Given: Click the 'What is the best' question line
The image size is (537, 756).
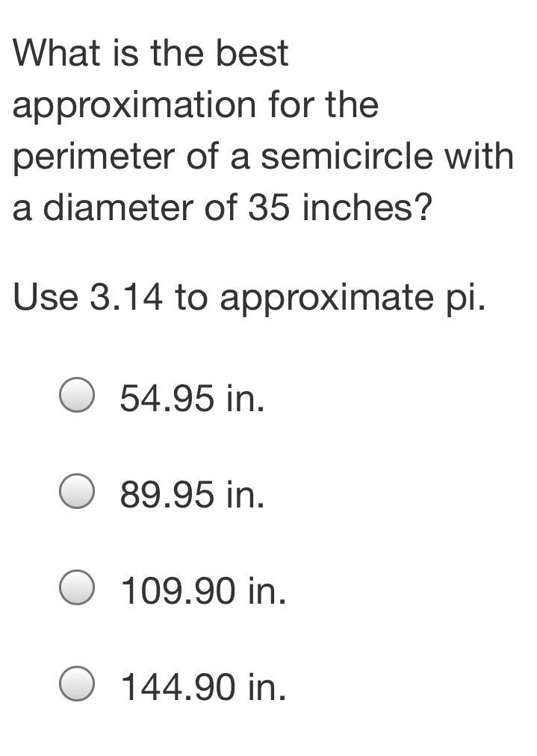Looking at the screenshot, I should [151, 52].
